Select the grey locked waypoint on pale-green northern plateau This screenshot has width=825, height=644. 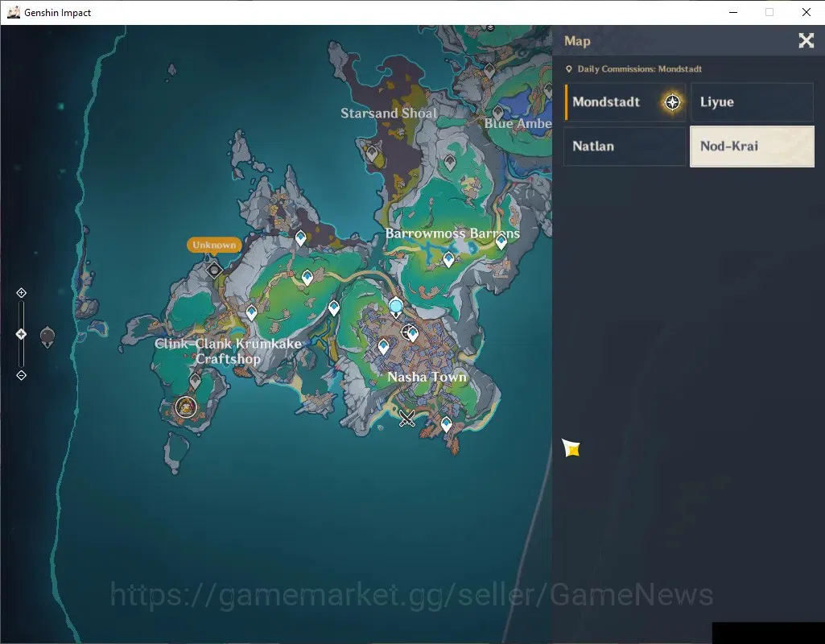449,163
